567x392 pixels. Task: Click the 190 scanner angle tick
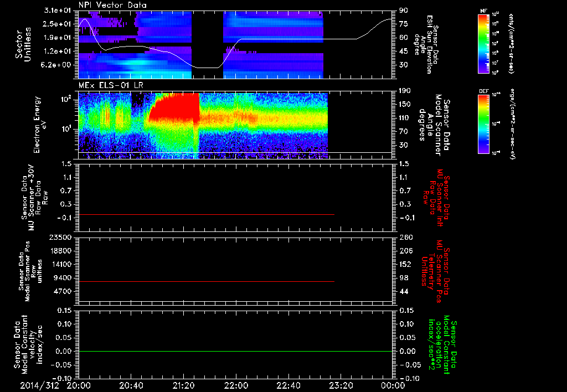(405, 91)
